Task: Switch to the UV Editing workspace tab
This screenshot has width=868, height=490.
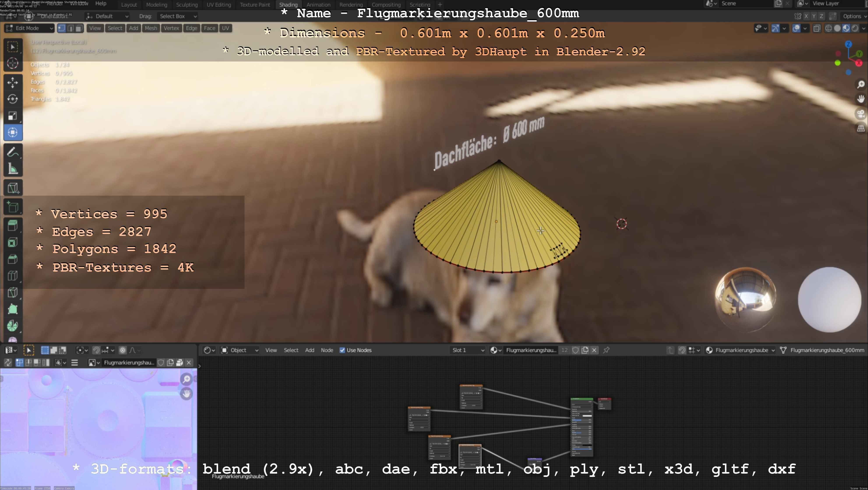Action: (219, 5)
